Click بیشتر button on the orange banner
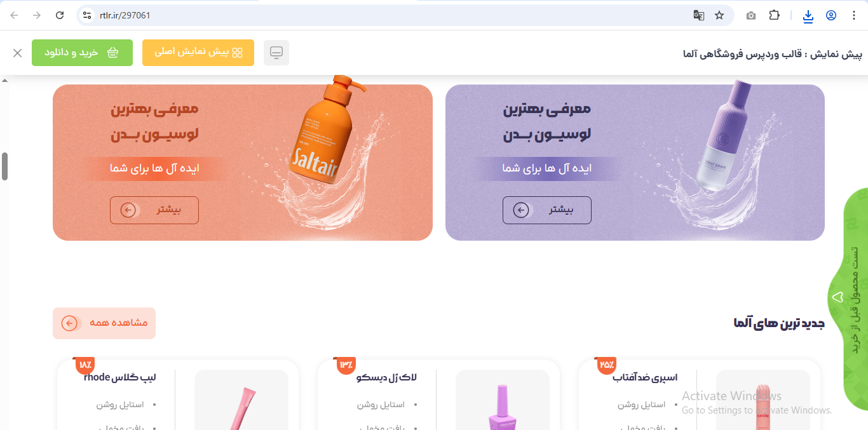Viewport: 868px width, 430px height. click(x=154, y=210)
